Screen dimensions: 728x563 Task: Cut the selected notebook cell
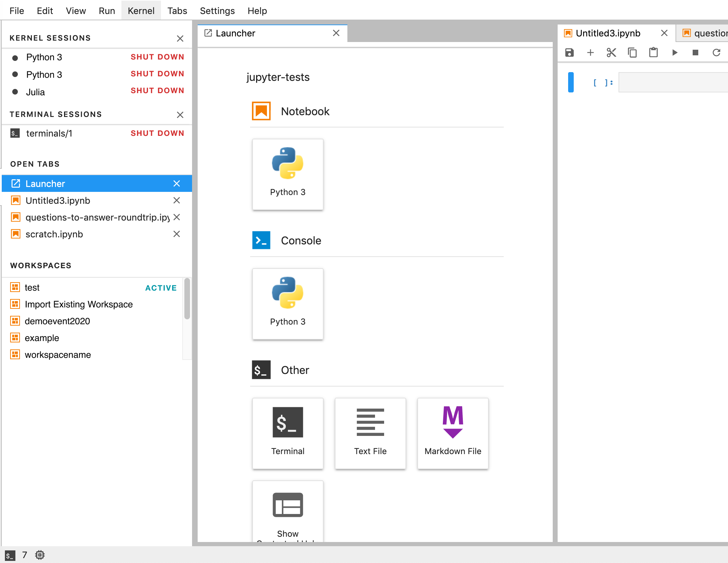coord(611,53)
